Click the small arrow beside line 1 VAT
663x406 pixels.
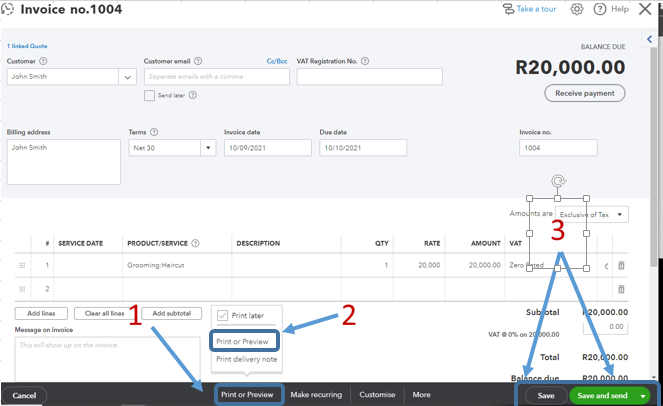pyautogui.click(x=606, y=266)
